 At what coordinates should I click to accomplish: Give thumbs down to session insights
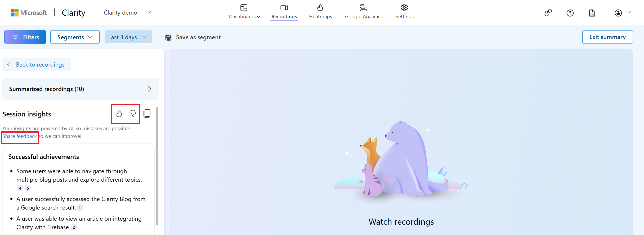tap(133, 114)
